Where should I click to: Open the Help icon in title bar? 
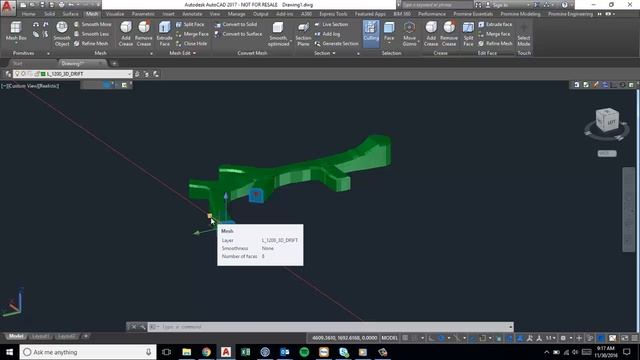564,5
